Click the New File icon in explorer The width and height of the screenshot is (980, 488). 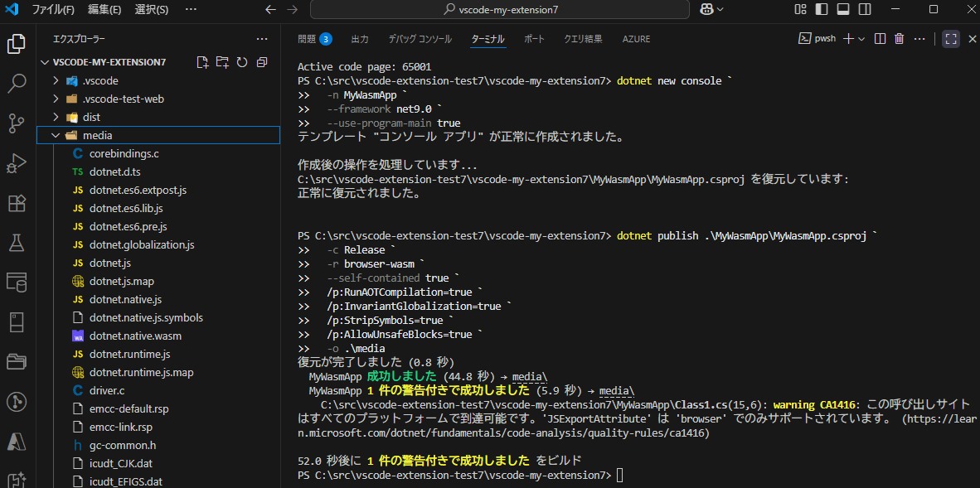[x=201, y=62]
